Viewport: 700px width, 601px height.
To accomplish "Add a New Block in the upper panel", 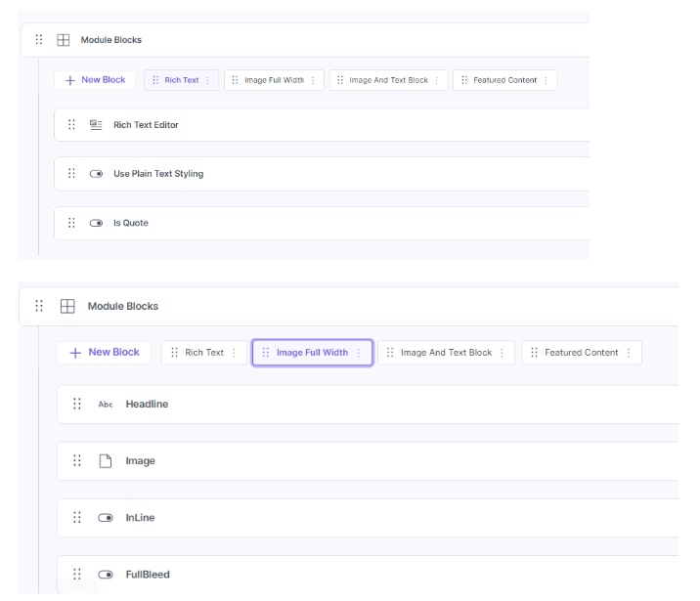I will click(95, 80).
